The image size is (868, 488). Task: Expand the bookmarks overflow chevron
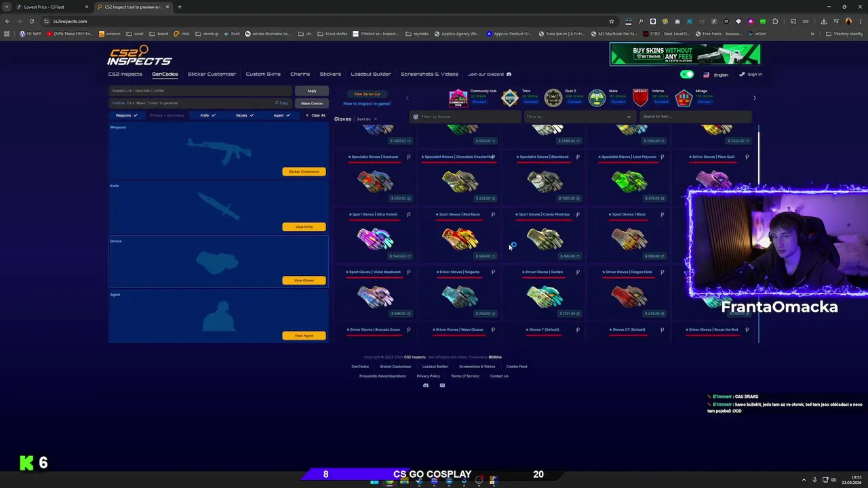[812, 34]
